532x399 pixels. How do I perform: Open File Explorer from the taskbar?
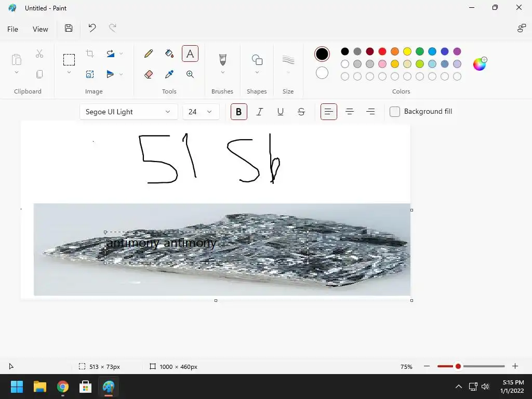[39, 387]
